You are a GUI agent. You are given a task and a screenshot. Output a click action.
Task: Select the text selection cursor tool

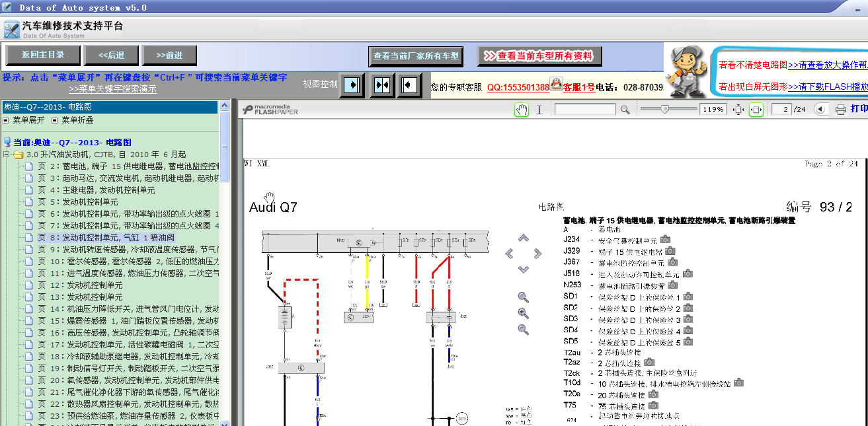pos(539,110)
